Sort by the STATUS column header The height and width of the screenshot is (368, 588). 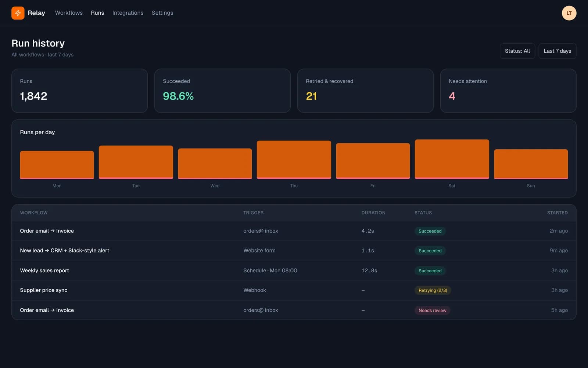[x=423, y=213]
